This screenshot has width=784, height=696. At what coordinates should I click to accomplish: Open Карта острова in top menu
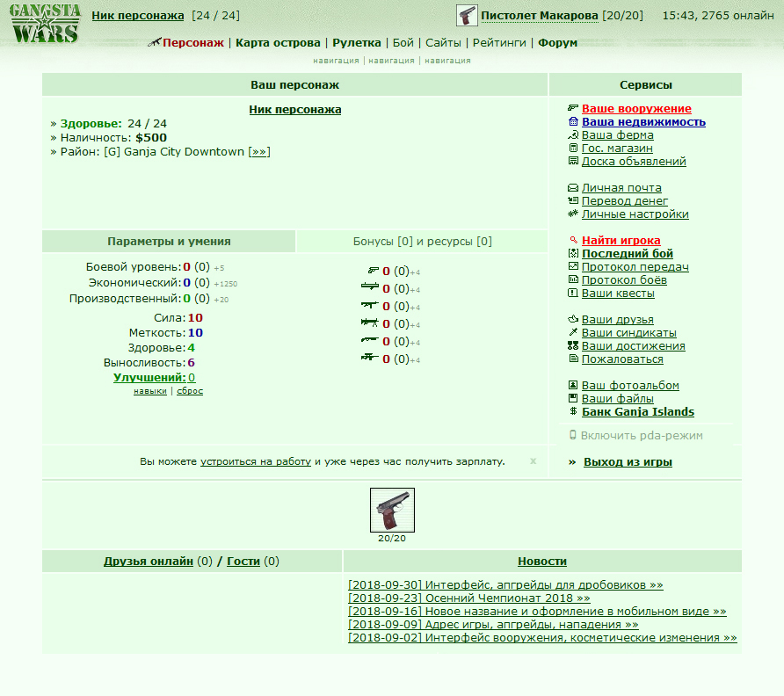(279, 42)
